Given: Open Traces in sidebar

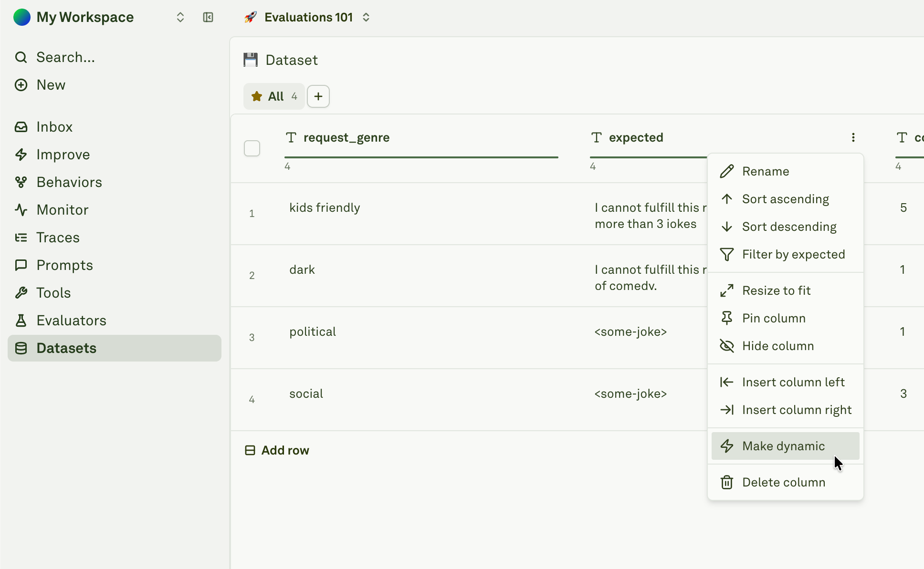Looking at the screenshot, I should click(x=115, y=238).
